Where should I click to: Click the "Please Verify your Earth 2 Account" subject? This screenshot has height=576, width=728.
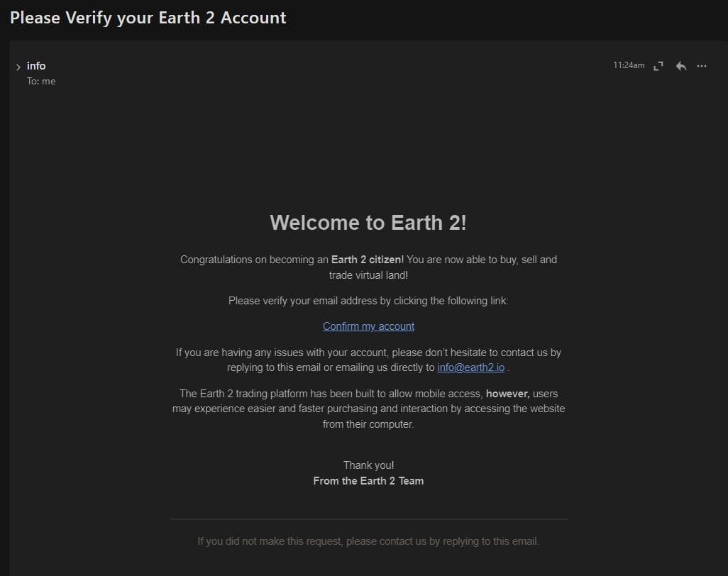(x=148, y=18)
